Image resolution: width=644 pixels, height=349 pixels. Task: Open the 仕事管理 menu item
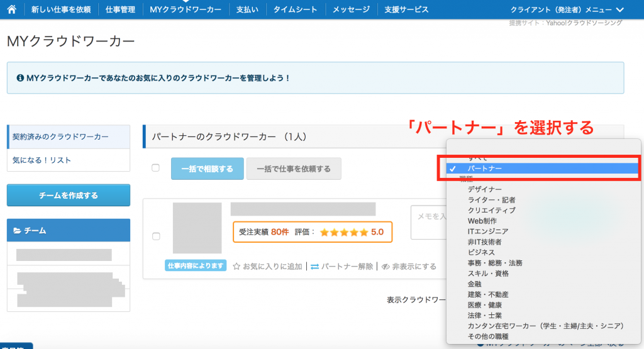pyautogui.click(x=120, y=9)
